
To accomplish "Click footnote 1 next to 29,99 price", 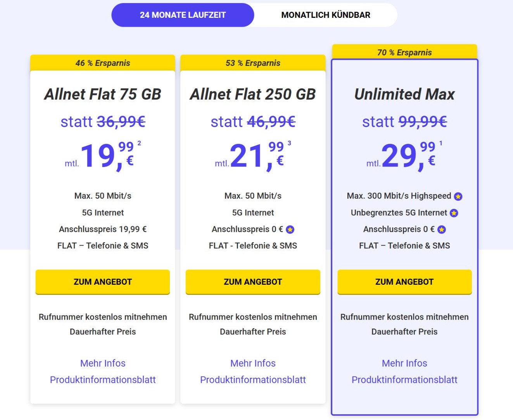I will [x=440, y=143].
